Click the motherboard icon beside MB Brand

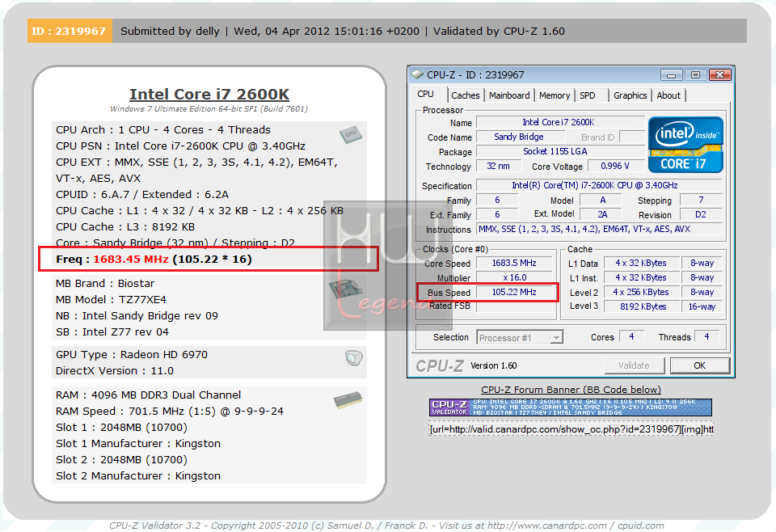click(x=345, y=289)
